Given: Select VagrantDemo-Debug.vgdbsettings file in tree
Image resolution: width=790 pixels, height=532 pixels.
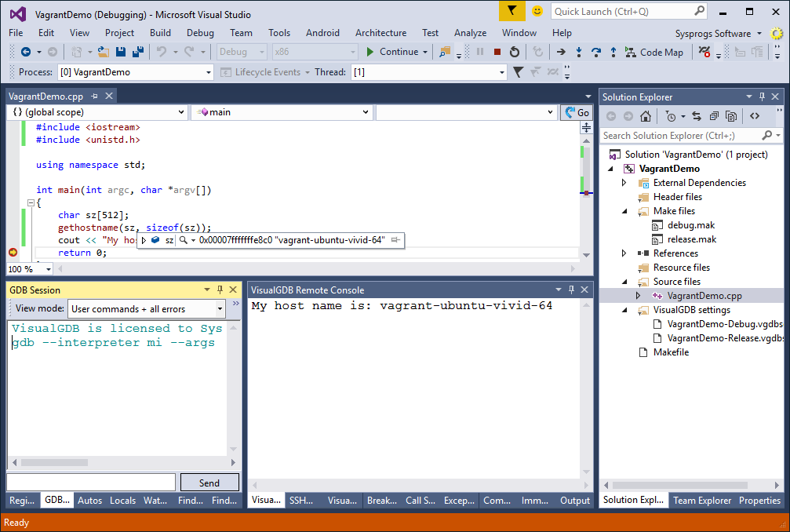Looking at the screenshot, I should [x=718, y=324].
